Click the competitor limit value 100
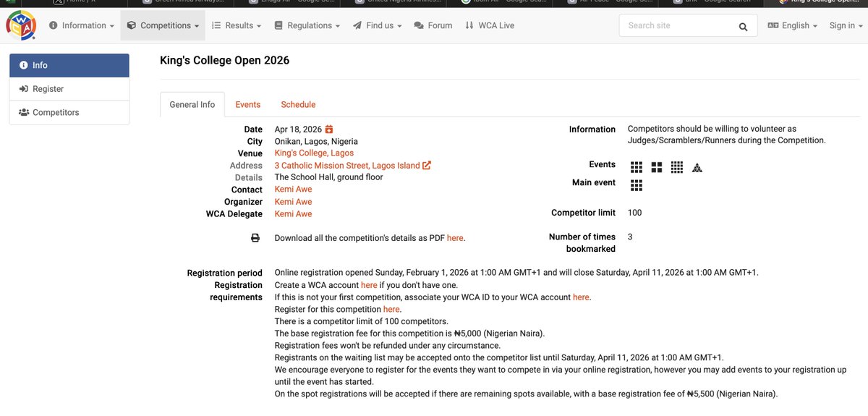The width and height of the screenshot is (868, 416). click(x=634, y=213)
